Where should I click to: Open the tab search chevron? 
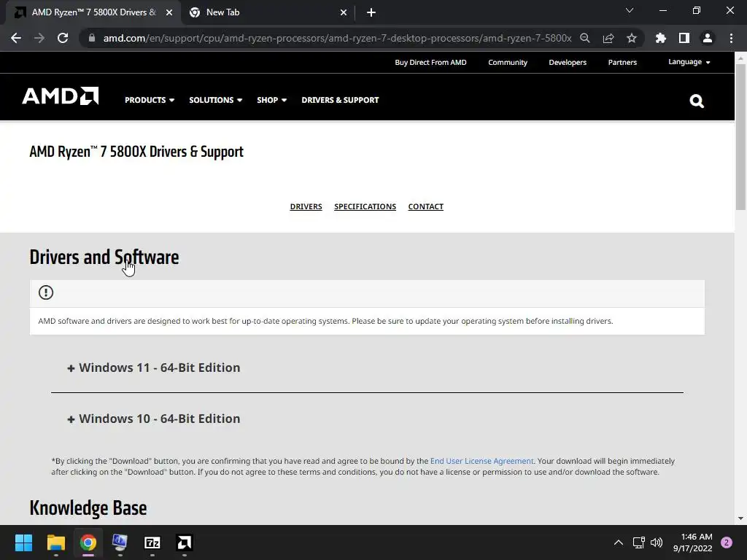630,10
